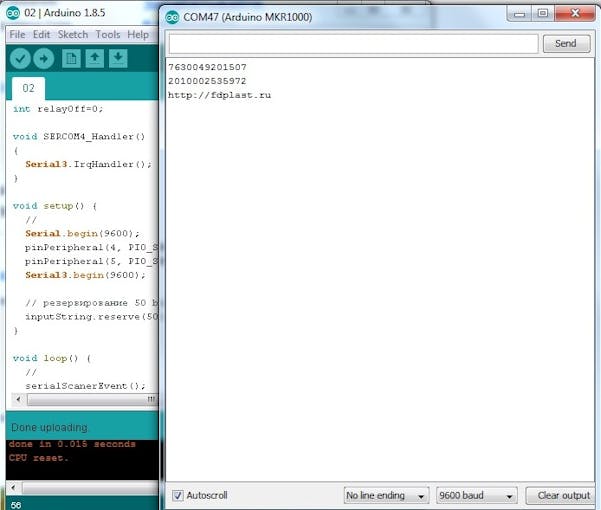
Task: Click output line 2010002535972
Action: point(207,81)
